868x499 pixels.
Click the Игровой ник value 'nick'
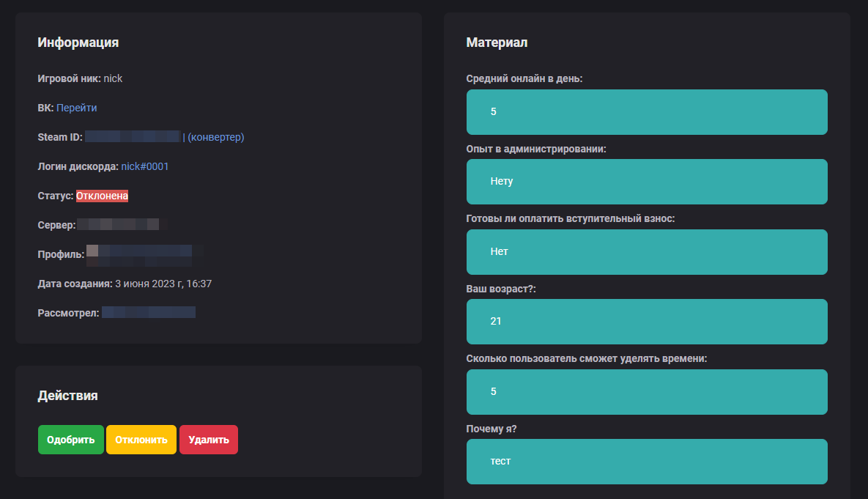(113, 78)
